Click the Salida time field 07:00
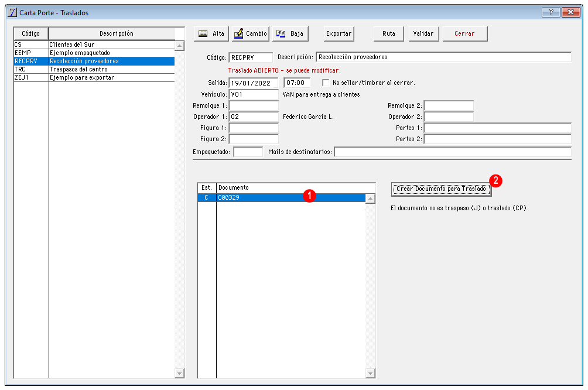This screenshot has height=390, width=588. point(296,83)
